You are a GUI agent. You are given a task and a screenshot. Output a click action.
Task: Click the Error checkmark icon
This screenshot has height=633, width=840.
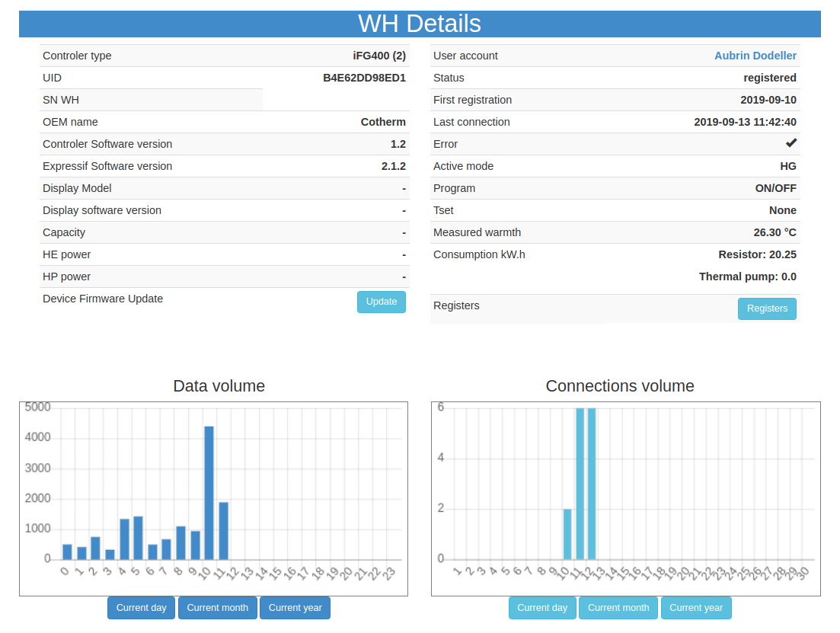click(x=790, y=143)
